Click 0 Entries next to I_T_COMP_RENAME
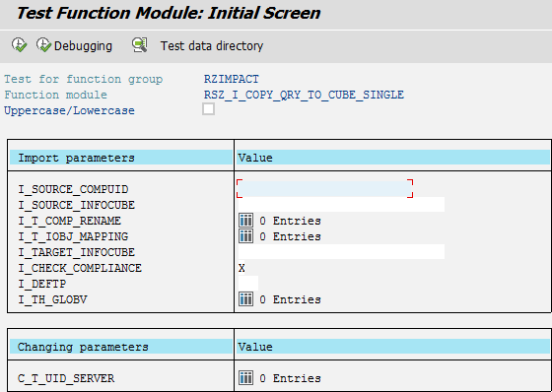The width and height of the screenshot is (552, 392). [290, 221]
